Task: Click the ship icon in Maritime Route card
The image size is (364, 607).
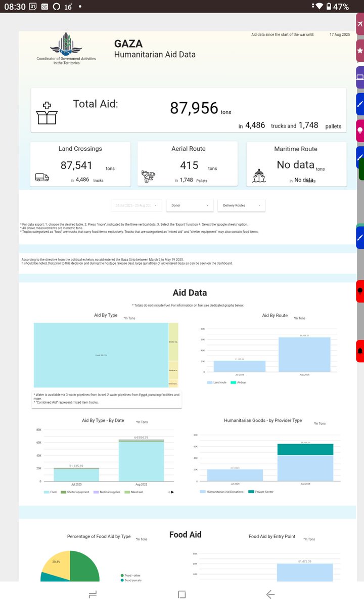Action: point(259,176)
